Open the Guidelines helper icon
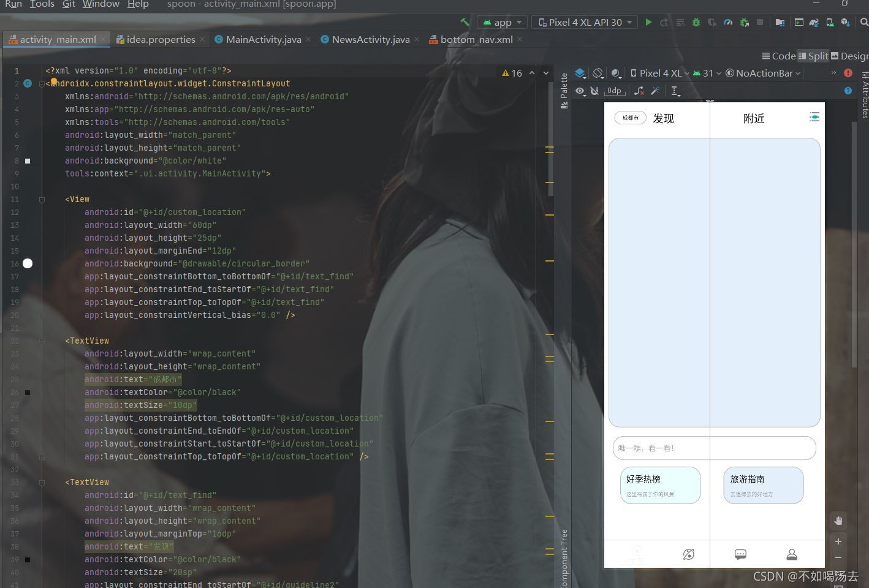The width and height of the screenshot is (869, 588). click(675, 91)
